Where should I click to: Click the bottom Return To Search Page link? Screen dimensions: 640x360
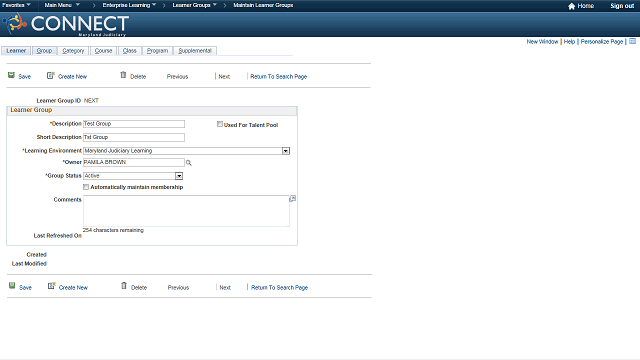[x=280, y=288]
